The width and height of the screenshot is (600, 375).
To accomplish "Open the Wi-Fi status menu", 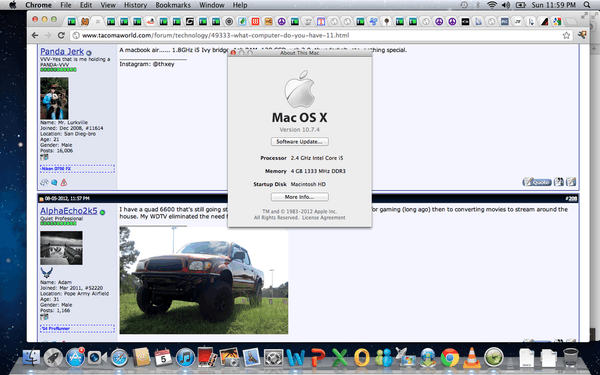I will (x=492, y=5).
